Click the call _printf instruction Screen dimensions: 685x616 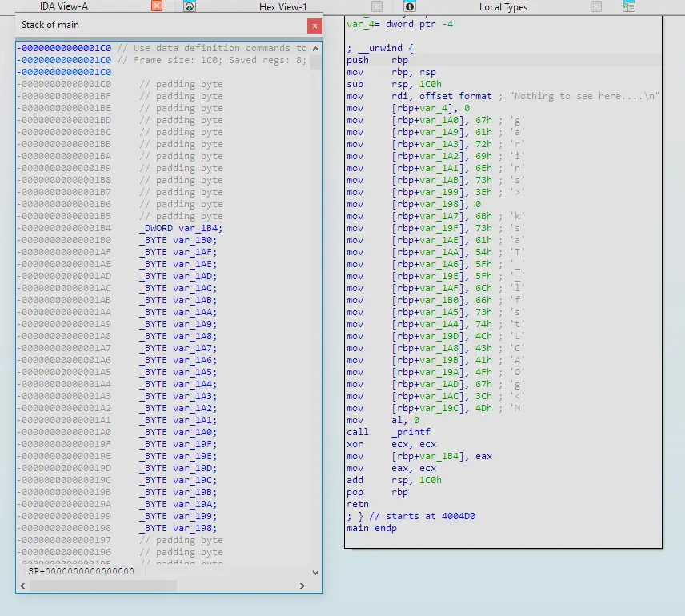click(x=388, y=432)
